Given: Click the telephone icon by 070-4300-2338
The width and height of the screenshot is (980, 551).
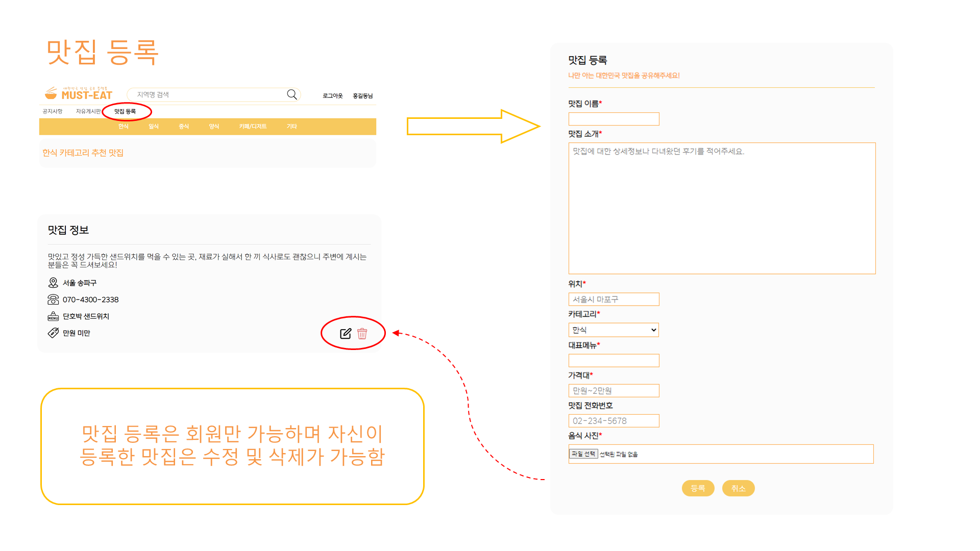Looking at the screenshot, I should click(53, 299).
